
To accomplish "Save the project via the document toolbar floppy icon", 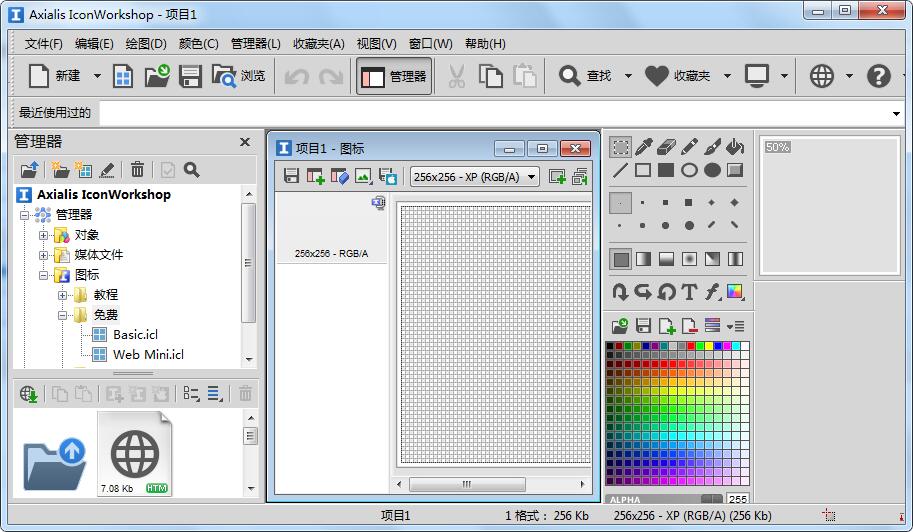I will [x=291, y=176].
